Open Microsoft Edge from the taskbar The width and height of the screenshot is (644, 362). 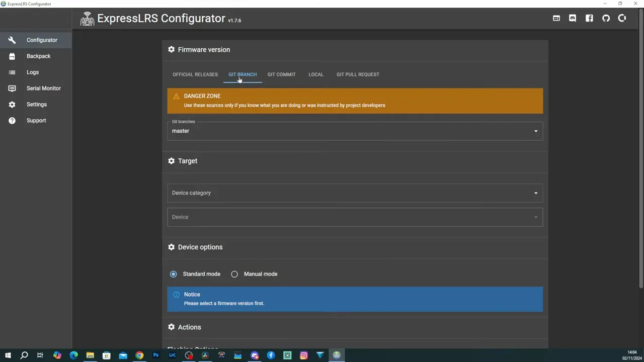(73, 355)
